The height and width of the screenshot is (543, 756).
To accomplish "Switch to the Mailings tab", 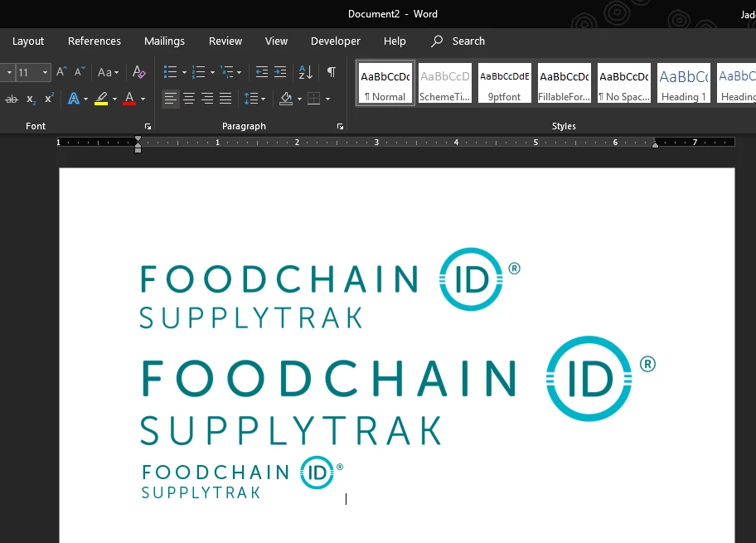I will tap(164, 41).
